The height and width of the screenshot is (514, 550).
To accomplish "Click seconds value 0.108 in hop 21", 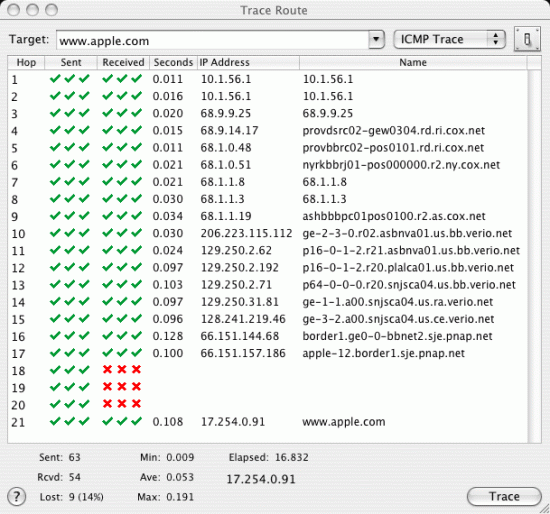I will pyautogui.click(x=168, y=422).
